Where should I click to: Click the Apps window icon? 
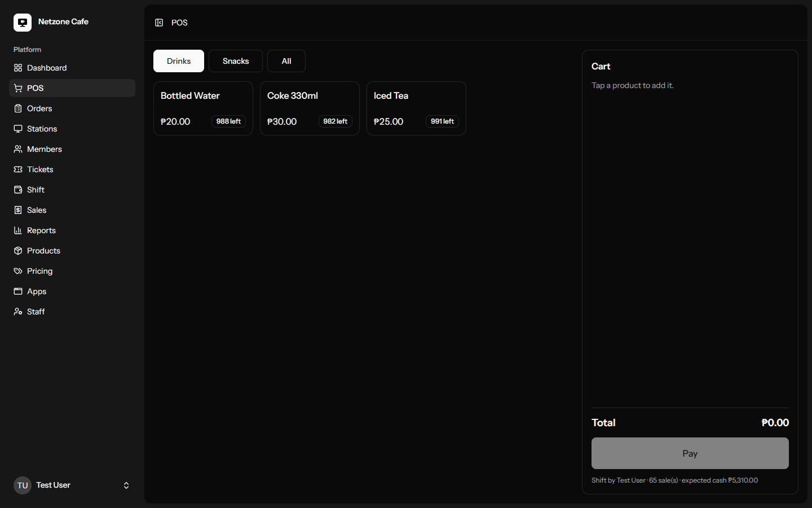click(18, 291)
